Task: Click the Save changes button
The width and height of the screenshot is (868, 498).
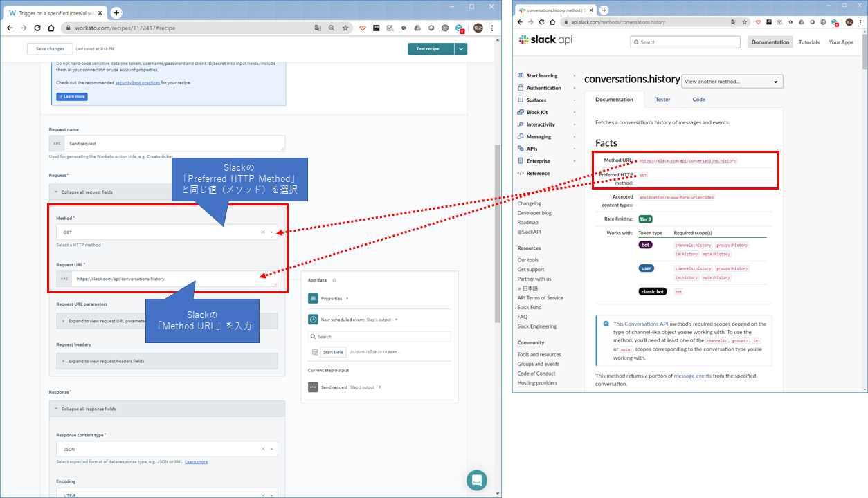Action: [x=50, y=48]
